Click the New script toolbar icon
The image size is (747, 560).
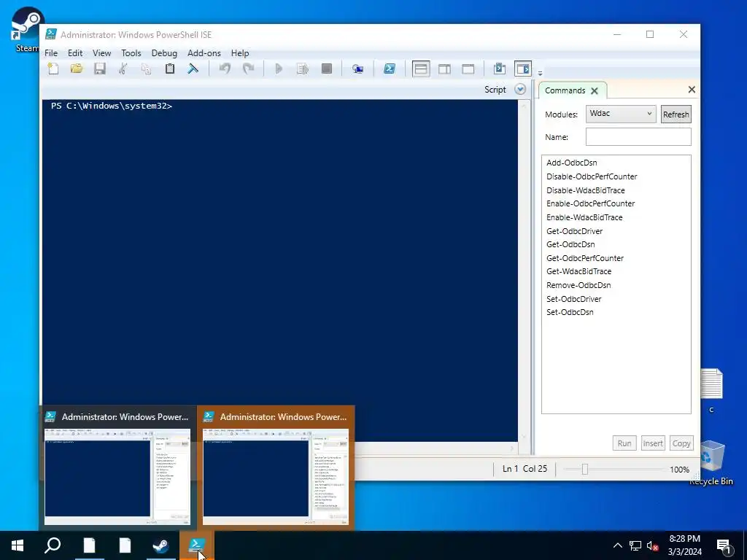53,69
